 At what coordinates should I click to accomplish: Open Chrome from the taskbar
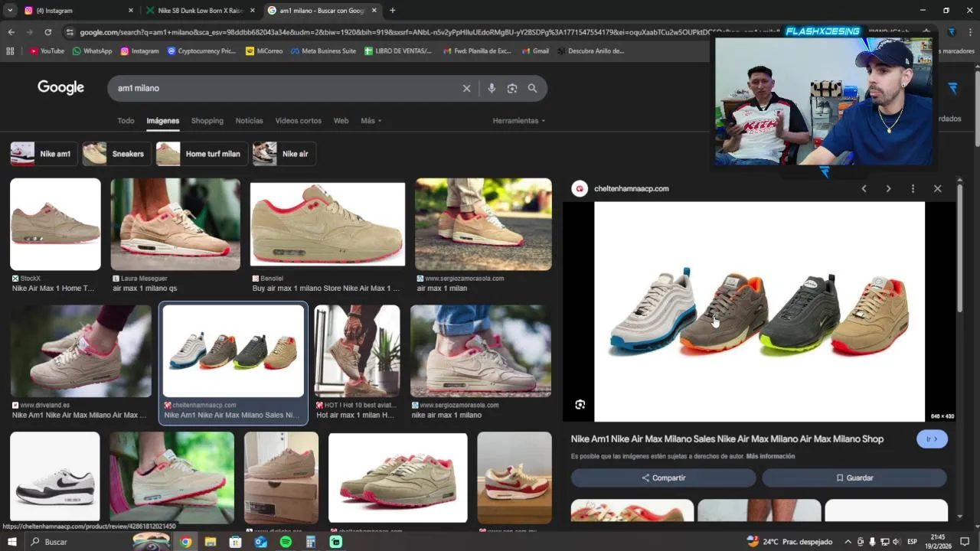point(185,542)
